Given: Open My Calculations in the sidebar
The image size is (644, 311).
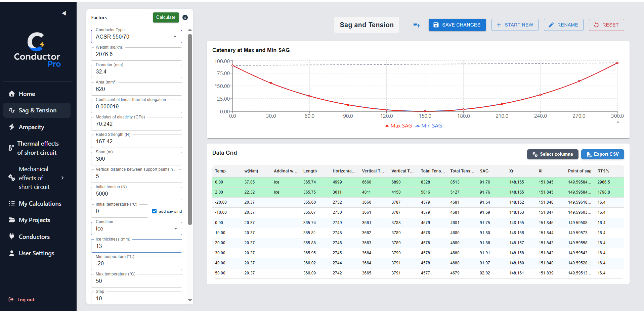Looking at the screenshot, I should pyautogui.click(x=40, y=204).
